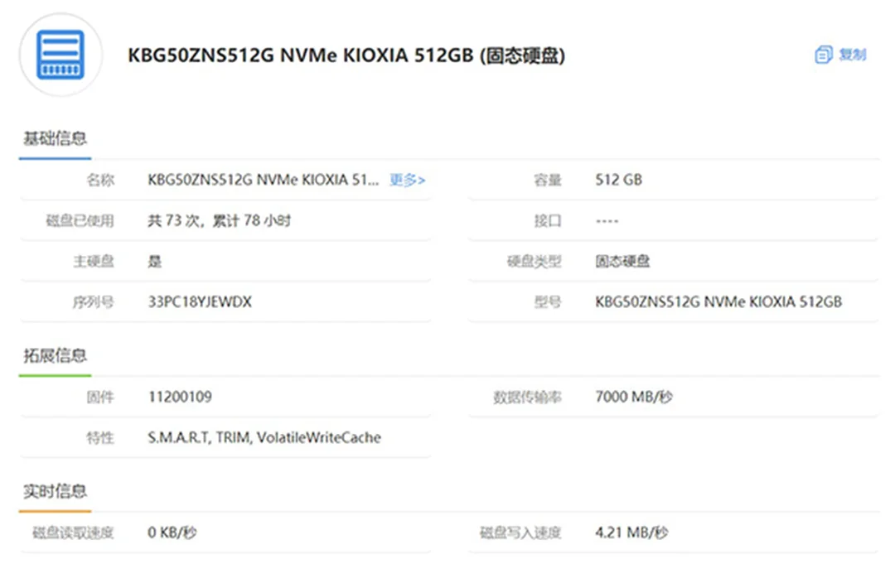The image size is (895, 588).
Task: Click the disk read speed 0 KB/秒
Action: point(172,533)
